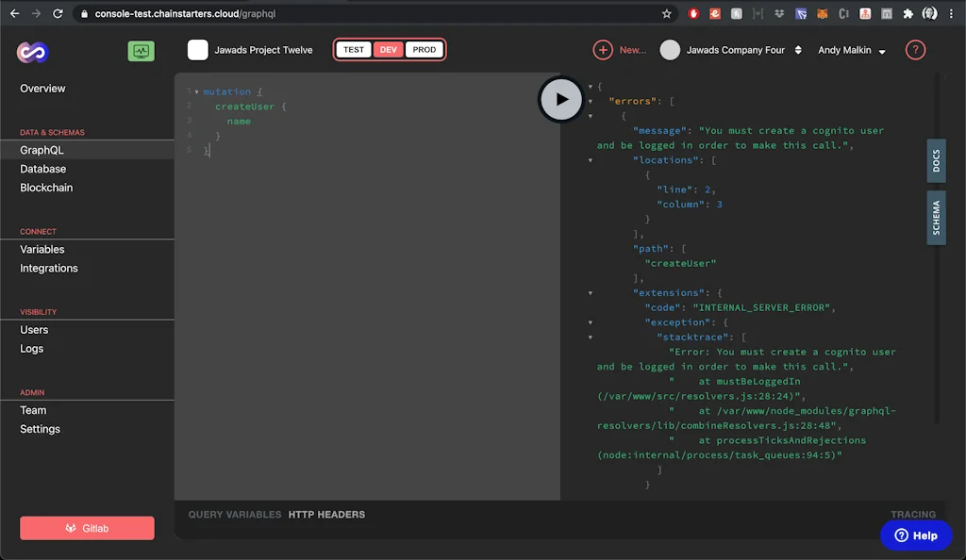Open the Gitlab button in the sidebar
This screenshot has height=560, width=966.
coord(86,528)
